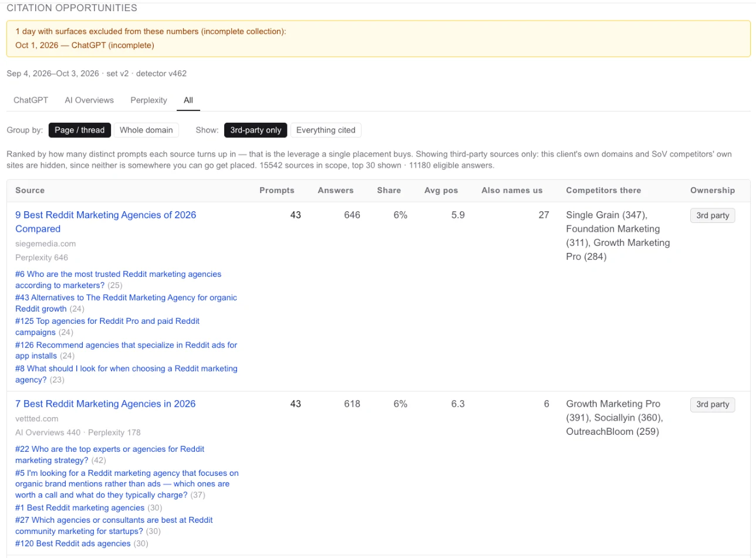Screen dimensions: 756x558
Task: Click the 5.9 average position value
Action: pos(458,215)
